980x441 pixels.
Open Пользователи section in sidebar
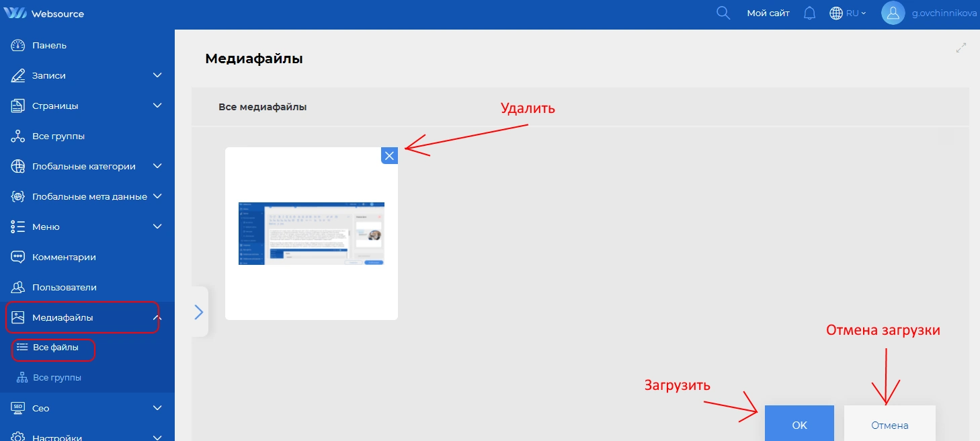point(64,287)
